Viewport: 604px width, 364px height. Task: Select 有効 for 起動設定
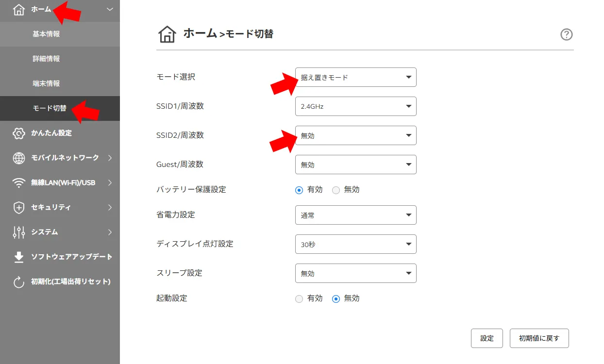coord(299,299)
